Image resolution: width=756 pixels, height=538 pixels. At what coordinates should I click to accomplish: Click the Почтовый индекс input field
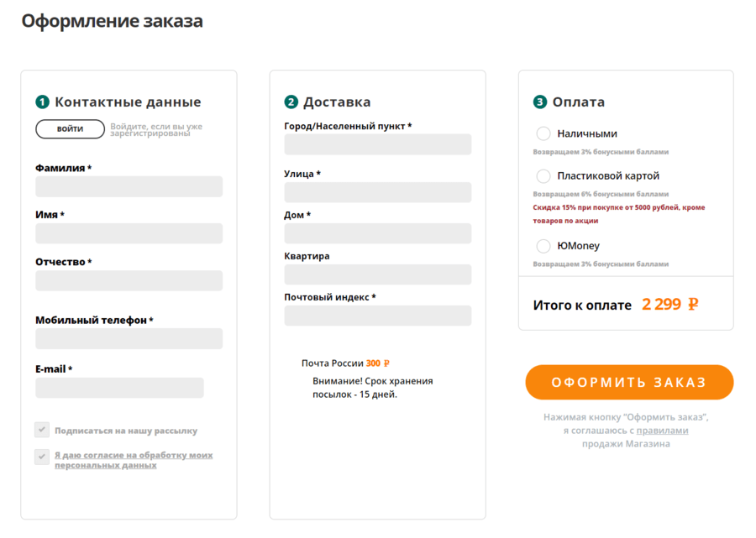point(377,316)
